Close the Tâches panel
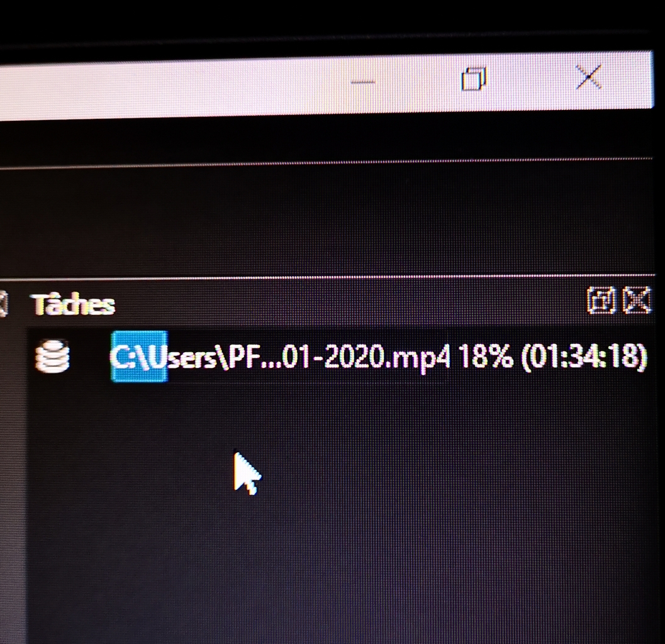The height and width of the screenshot is (644, 665). 636,300
